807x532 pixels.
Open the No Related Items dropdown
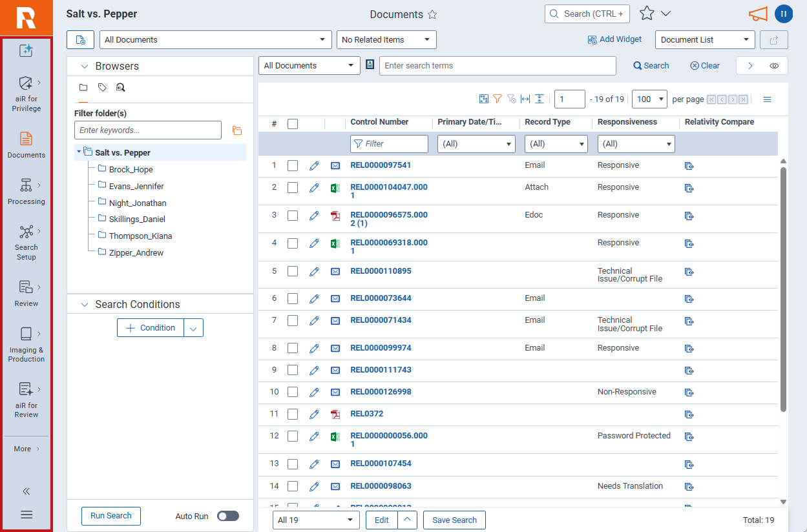[x=386, y=39]
